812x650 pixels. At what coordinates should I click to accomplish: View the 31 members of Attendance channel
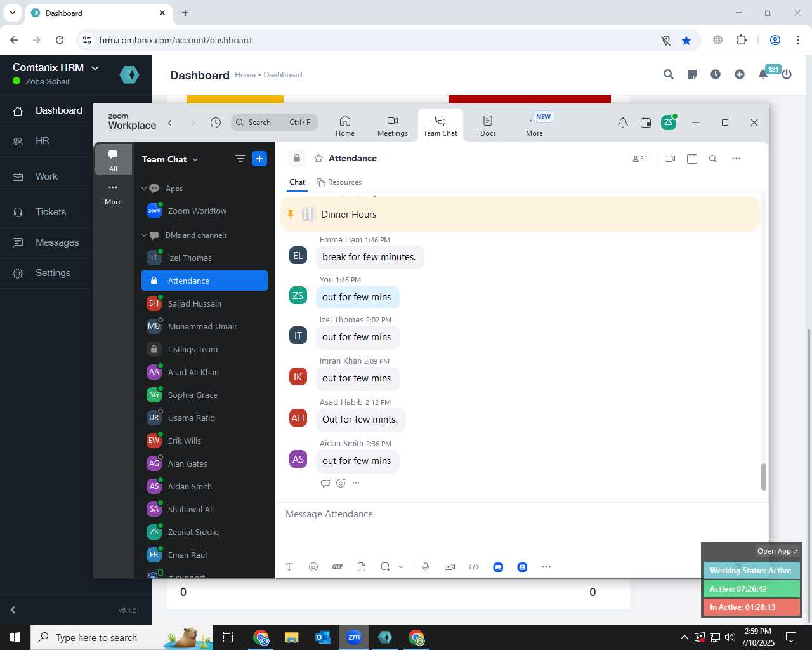pos(640,159)
